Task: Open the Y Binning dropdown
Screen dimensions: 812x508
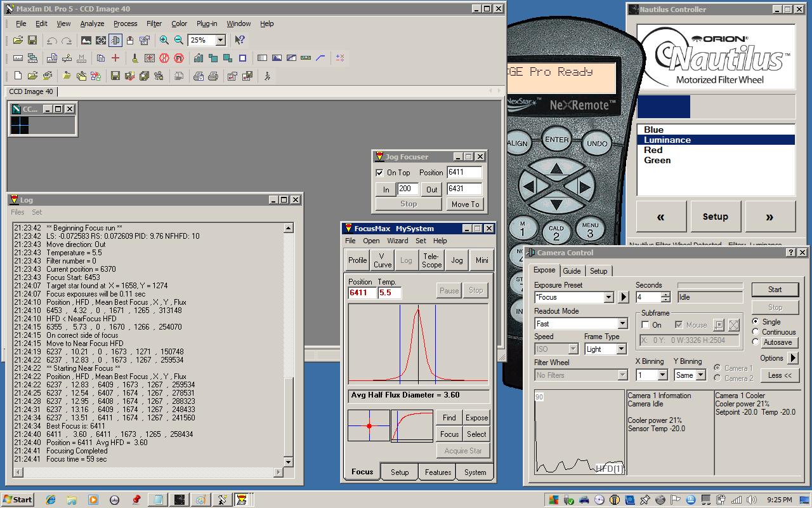Action: coord(700,375)
